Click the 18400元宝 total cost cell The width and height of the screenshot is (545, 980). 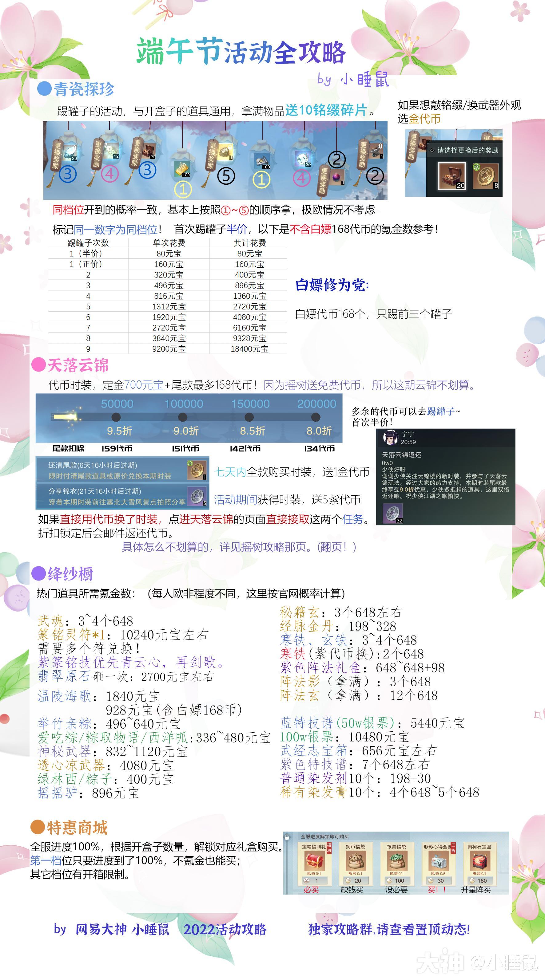point(249,349)
